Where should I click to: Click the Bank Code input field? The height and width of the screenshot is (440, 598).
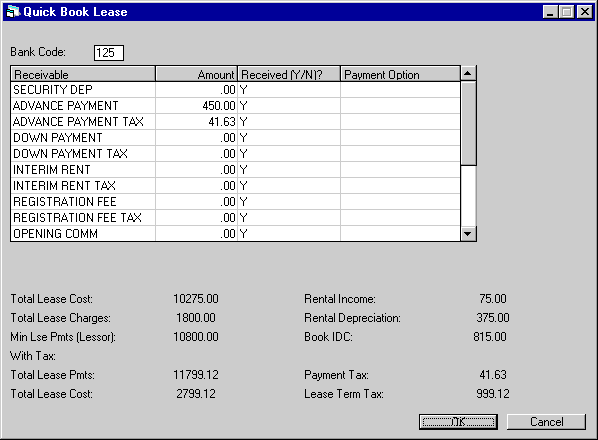pyautogui.click(x=109, y=53)
